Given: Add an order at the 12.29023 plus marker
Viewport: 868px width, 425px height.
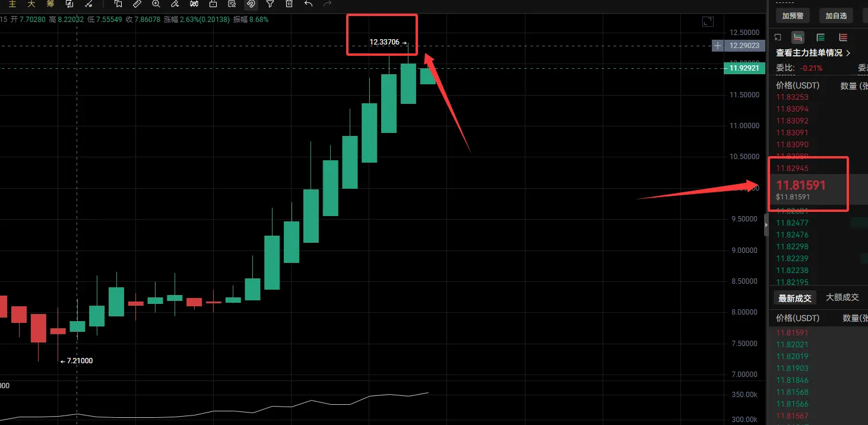Looking at the screenshot, I should tap(717, 45).
